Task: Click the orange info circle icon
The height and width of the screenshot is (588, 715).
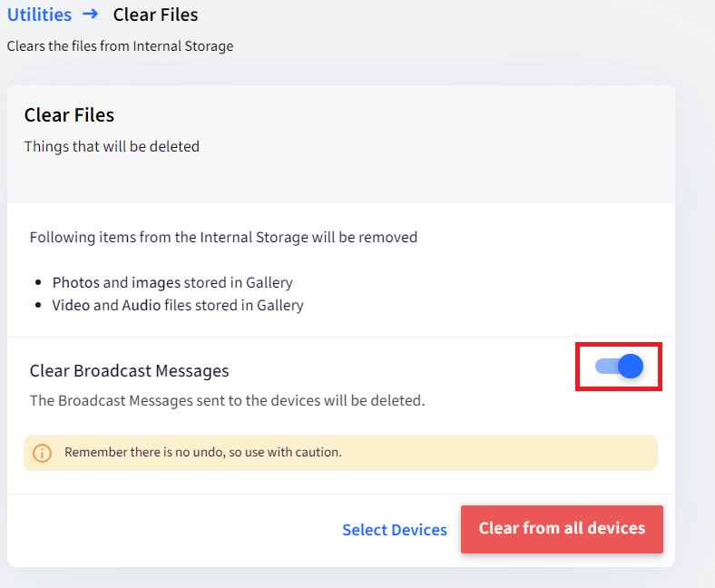Action: (42, 453)
